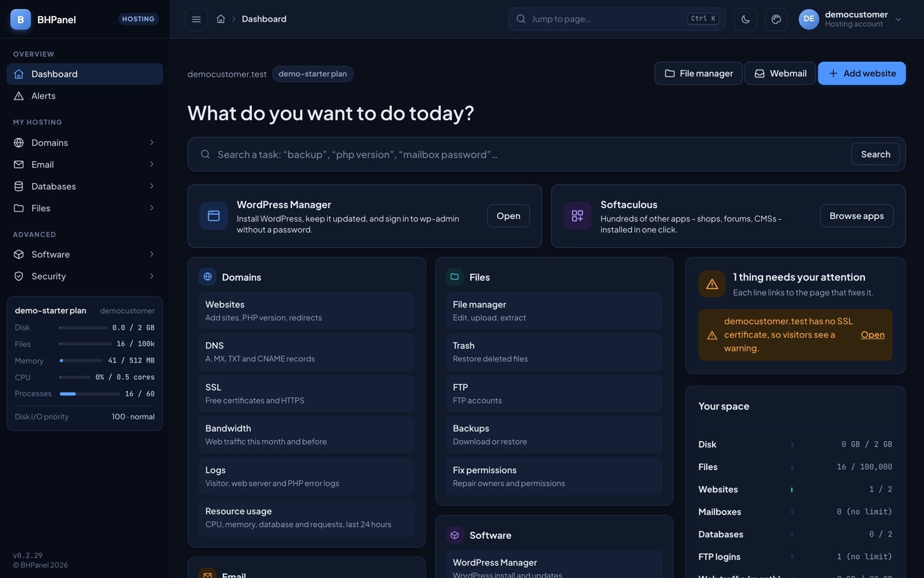Click the BHPanel logo icon
The height and width of the screenshot is (578, 924).
21,19
